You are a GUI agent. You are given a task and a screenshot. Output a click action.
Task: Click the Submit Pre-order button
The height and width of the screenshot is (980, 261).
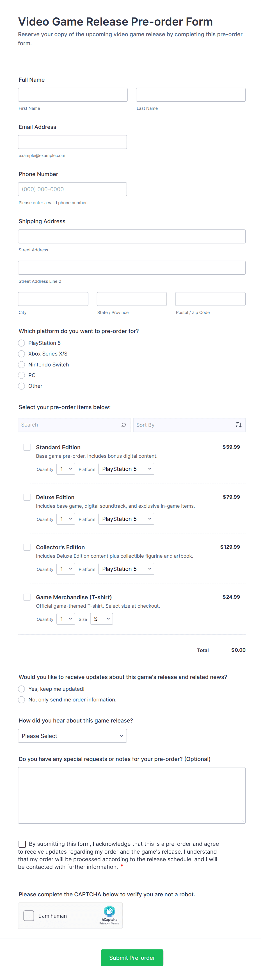pos(132,958)
